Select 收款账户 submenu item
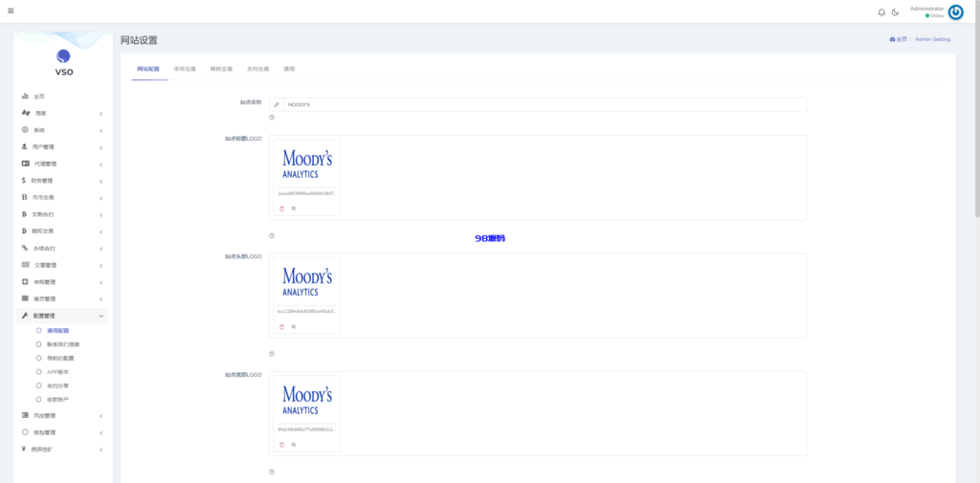Screen dimensions: 980x483 [58, 399]
